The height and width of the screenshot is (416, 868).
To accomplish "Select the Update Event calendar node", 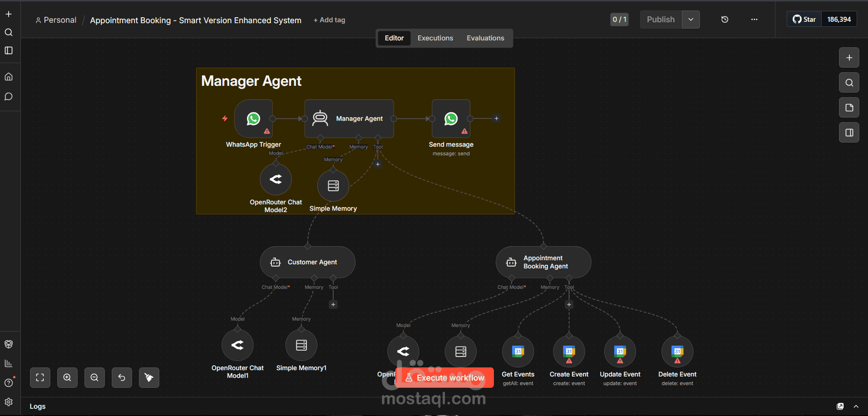I will 620,352.
